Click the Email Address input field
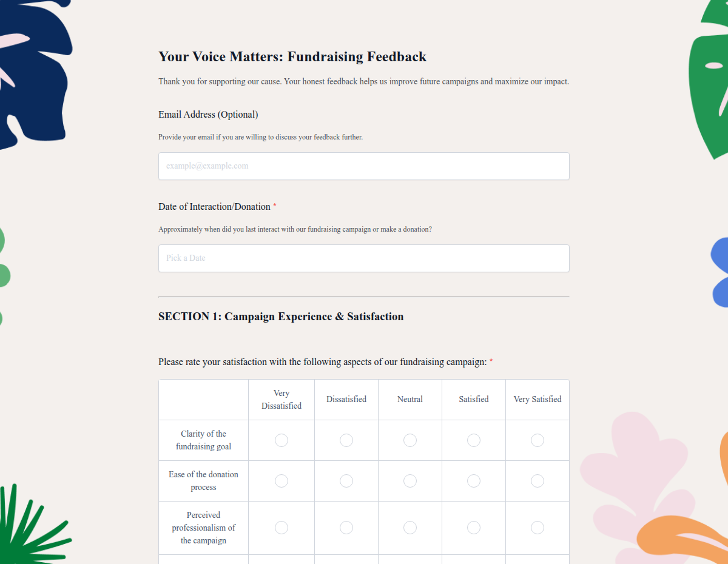This screenshot has height=564, width=728. click(363, 166)
